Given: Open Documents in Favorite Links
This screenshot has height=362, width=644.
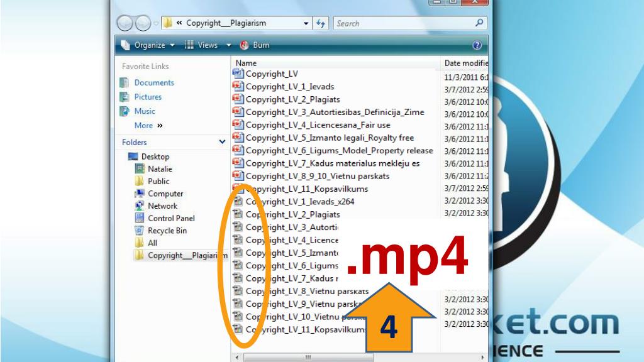Looking at the screenshot, I should (154, 82).
